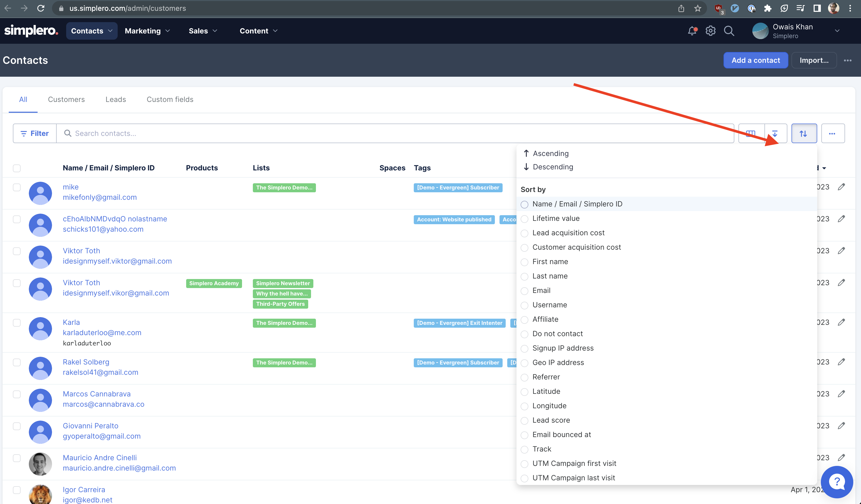Click Third-Party Offers list tag

point(280,304)
